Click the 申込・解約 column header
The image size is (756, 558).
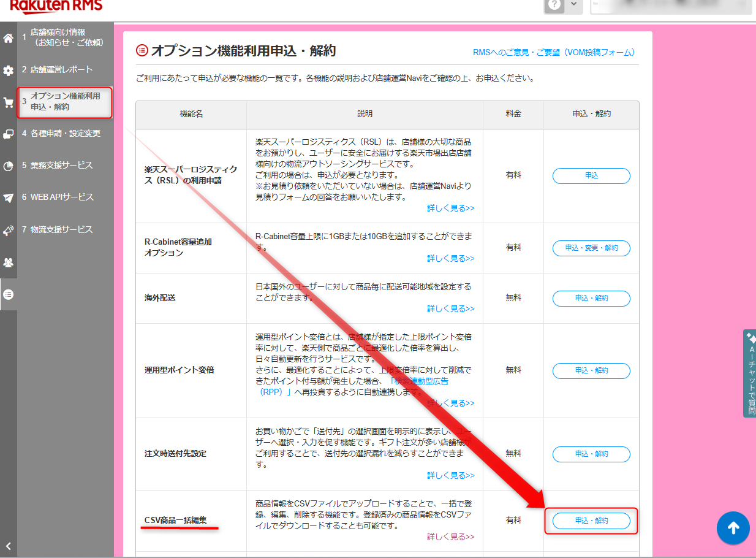coord(591,114)
